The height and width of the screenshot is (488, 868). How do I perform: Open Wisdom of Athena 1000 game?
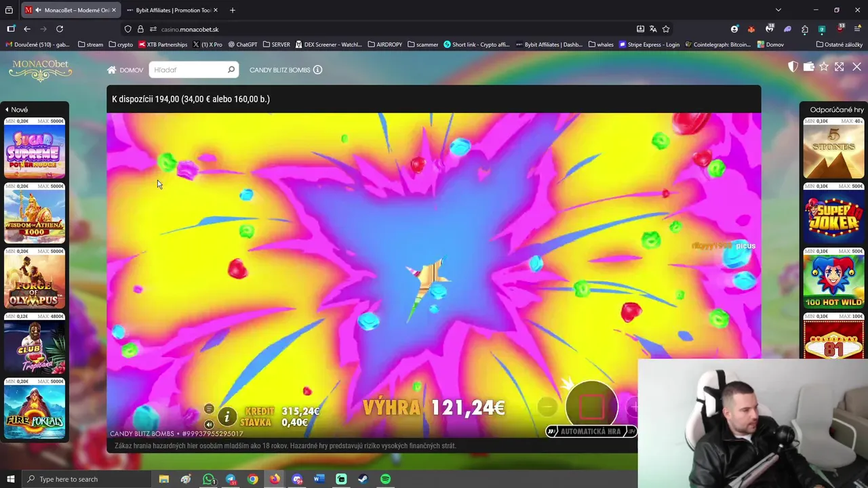coord(35,213)
